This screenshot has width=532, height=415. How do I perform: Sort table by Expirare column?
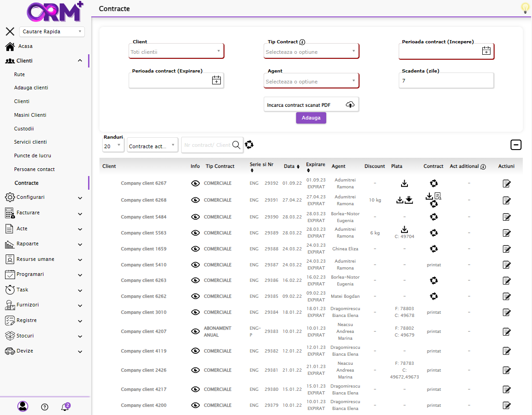[315, 167]
